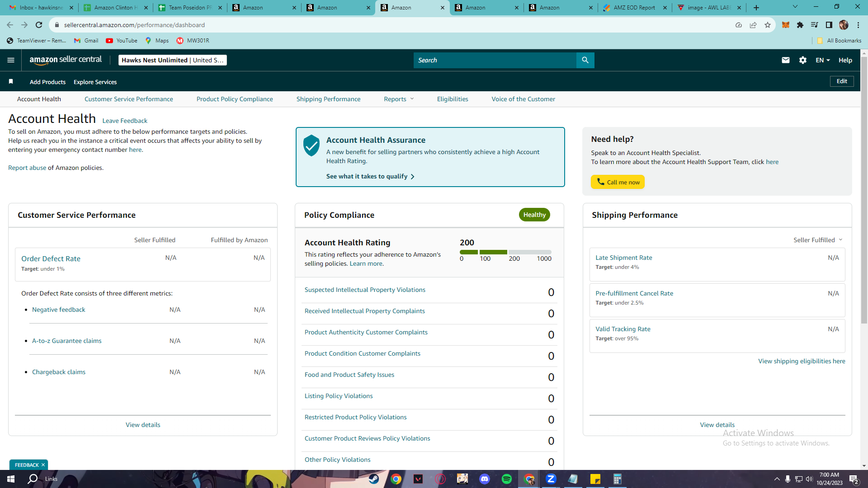The width and height of the screenshot is (868, 488).
Task: Open Calculator from the taskbar
Action: 618,479
